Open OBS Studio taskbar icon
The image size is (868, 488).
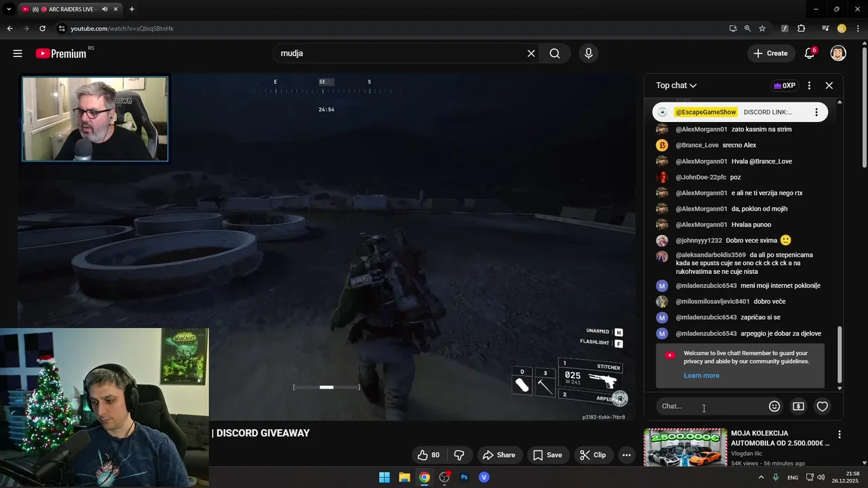click(444, 477)
